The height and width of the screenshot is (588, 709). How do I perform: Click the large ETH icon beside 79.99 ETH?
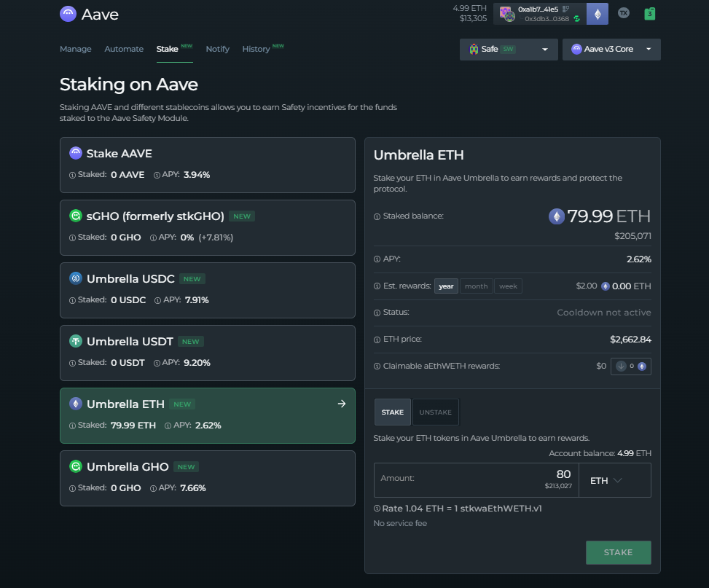tap(557, 216)
